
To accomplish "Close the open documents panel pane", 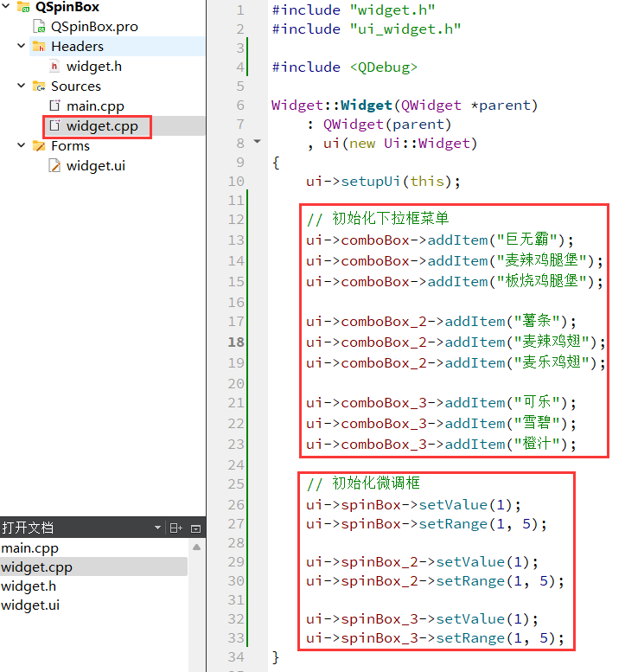I will 195,528.
